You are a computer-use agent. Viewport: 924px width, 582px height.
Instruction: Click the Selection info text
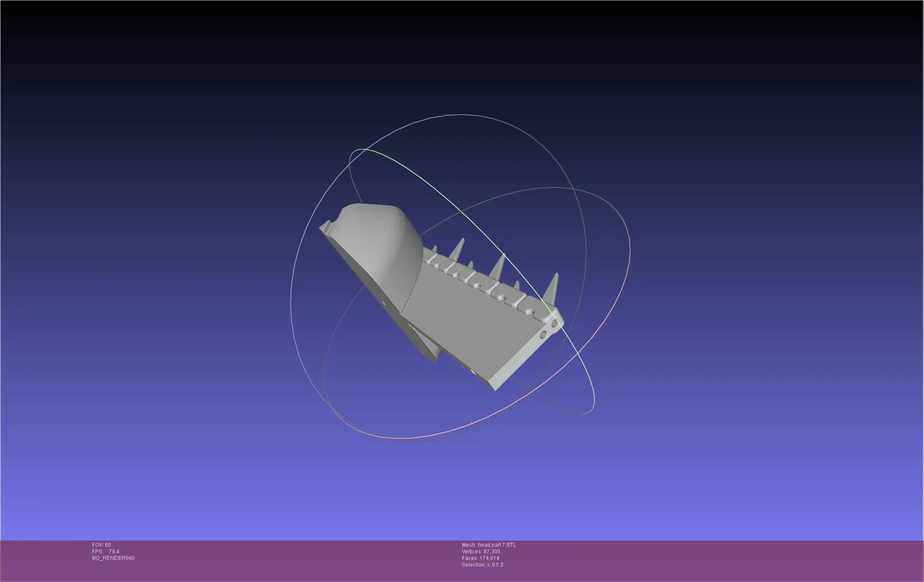pos(482,565)
